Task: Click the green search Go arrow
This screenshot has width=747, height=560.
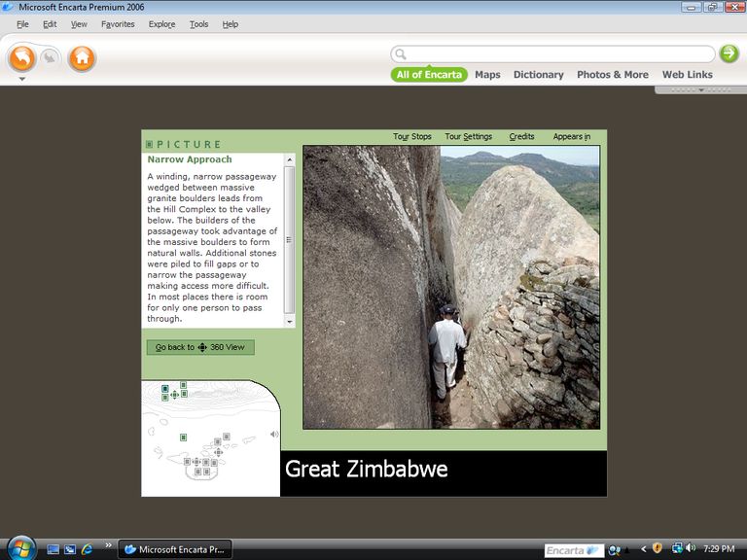Action: (x=729, y=53)
